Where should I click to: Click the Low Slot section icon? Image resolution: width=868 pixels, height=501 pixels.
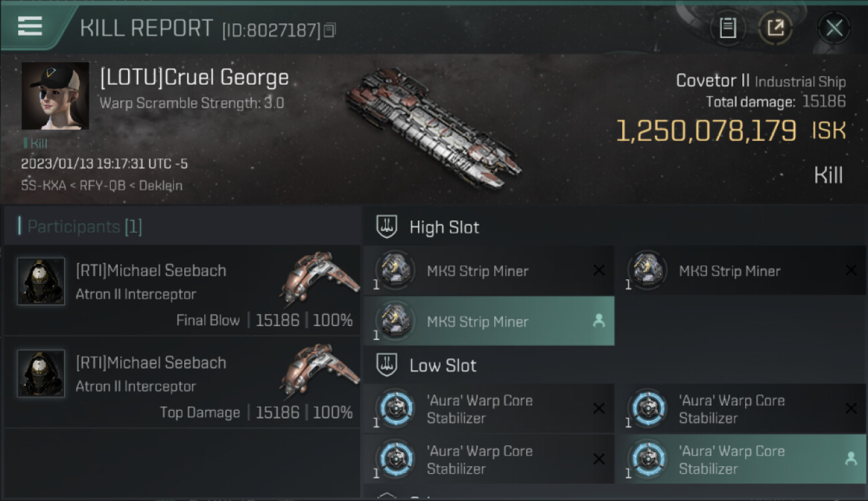[387, 365]
